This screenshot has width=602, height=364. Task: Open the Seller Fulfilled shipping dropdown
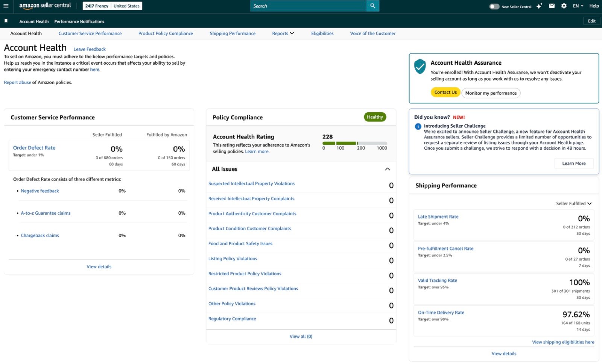pyautogui.click(x=574, y=204)
